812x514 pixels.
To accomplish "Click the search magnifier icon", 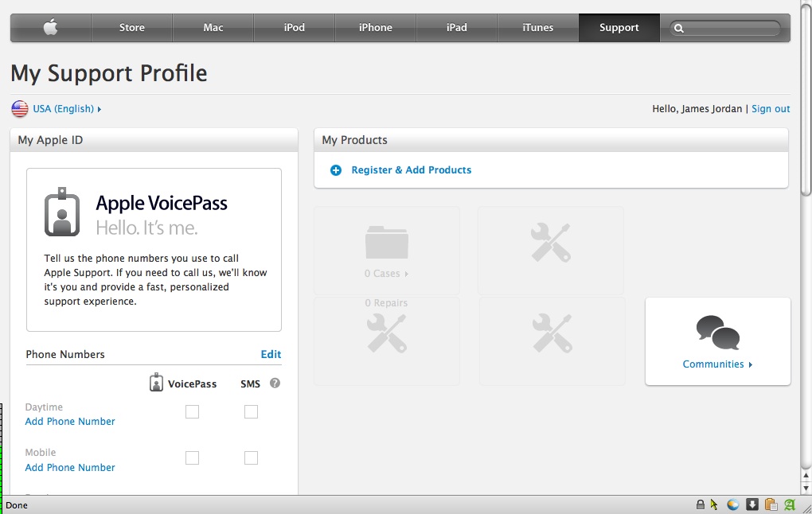I will [679, 29].
